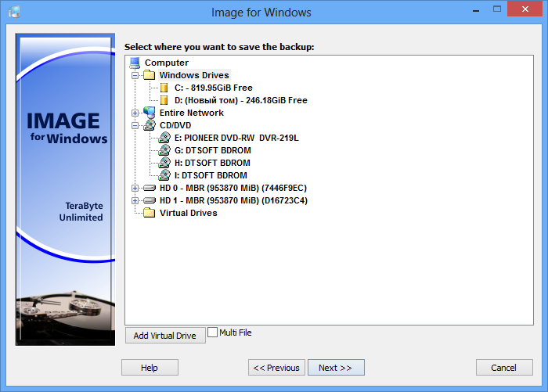Select 'C: - 819.95GiB Free' row
This screenshot has height=392, width=548.
click(213, 88)
